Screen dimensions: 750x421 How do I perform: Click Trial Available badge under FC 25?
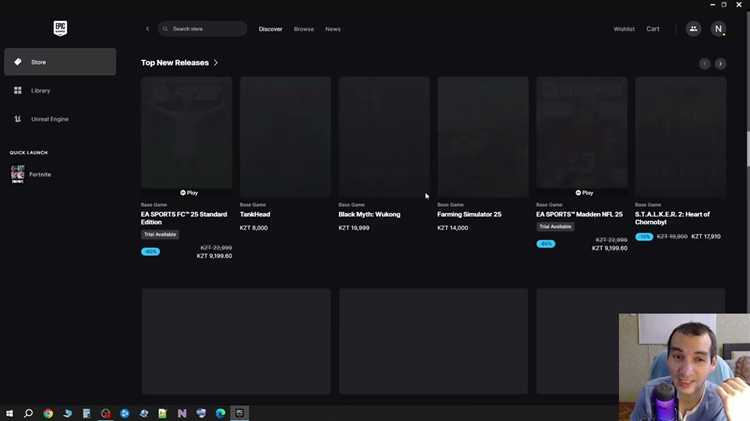point(160,234)
